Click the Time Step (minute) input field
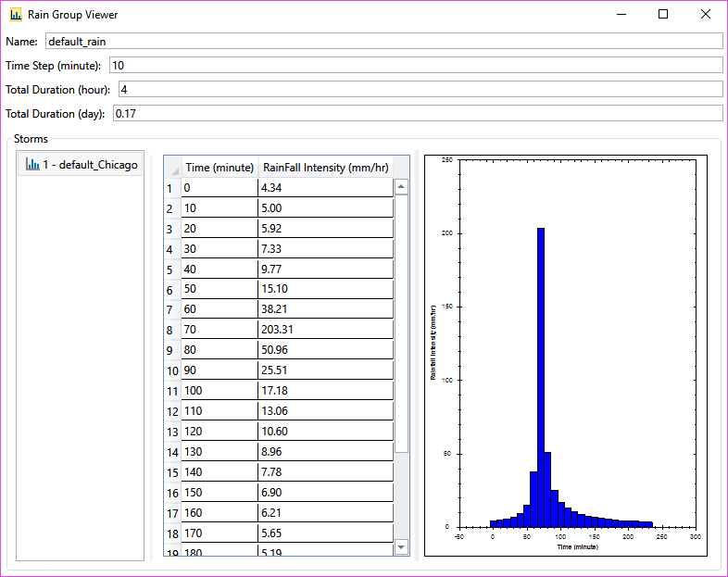 click(x=415, y=65)
